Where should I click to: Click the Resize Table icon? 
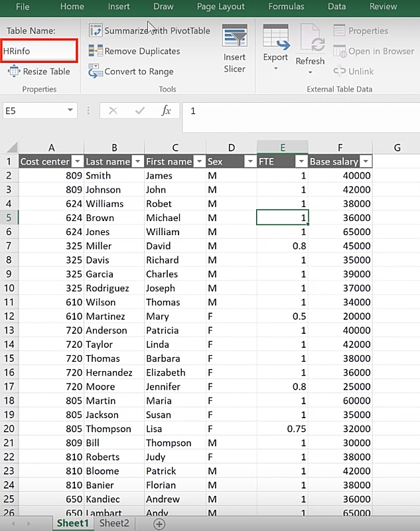pyautogui.click(x=13, y=72)
